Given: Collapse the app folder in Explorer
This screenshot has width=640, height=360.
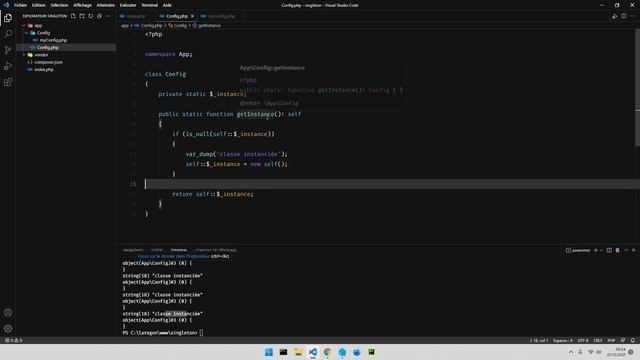Looking at the screenshot, I should click(65, 25).
